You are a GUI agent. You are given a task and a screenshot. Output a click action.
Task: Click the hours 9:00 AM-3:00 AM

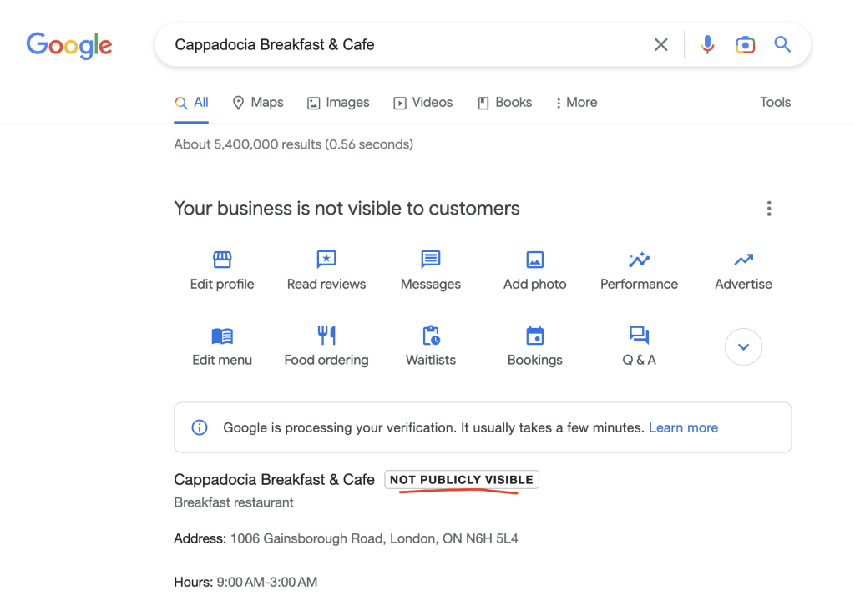[266, 583]
